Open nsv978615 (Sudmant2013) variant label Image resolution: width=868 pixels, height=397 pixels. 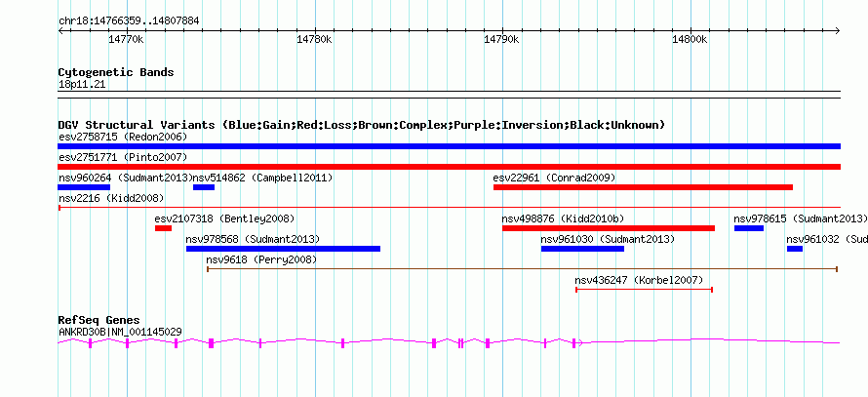(x=800, y=218)
